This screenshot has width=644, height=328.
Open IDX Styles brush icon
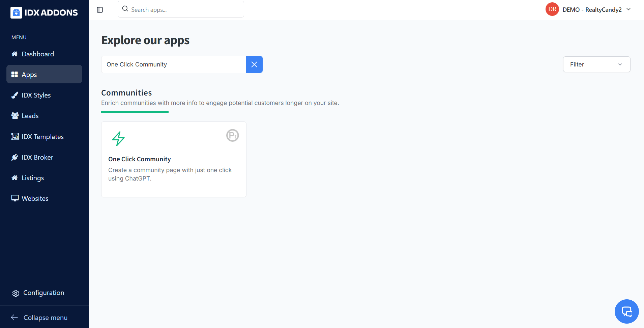click(15, 95)
